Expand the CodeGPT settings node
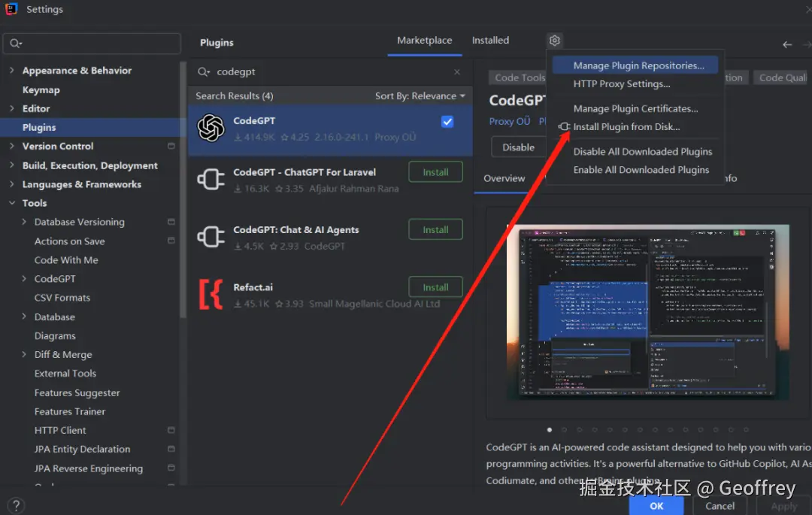The height and width of the screenshot is (515, 812). [24, 278]
